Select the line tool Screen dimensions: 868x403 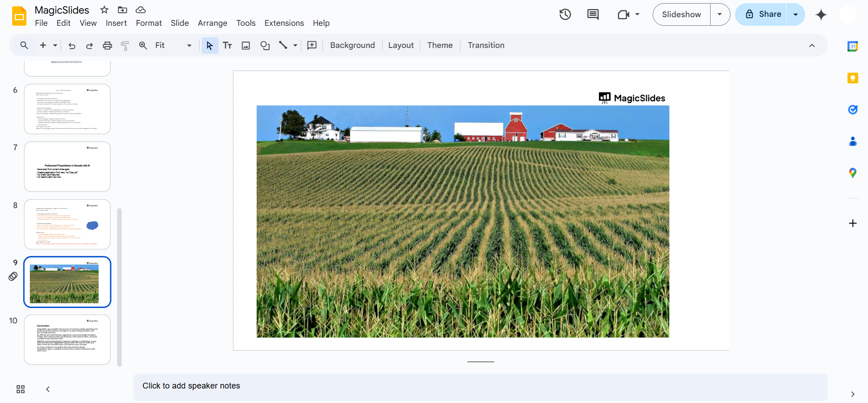tap(283, 45)
